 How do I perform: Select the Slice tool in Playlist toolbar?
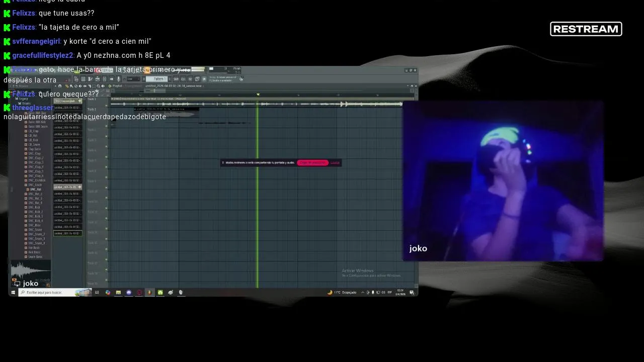pyautogui.click(x=90, y=86)
